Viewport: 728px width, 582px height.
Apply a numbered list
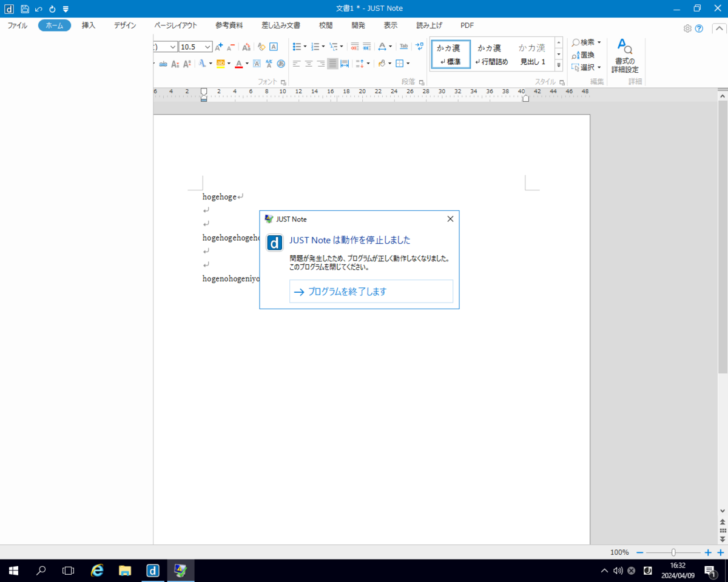tap(315, 47)
